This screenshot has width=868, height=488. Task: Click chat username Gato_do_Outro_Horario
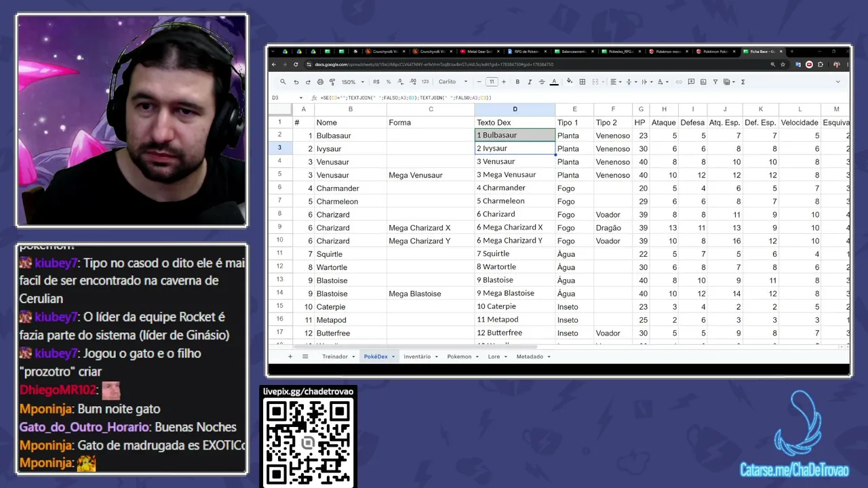pos(84,427)
